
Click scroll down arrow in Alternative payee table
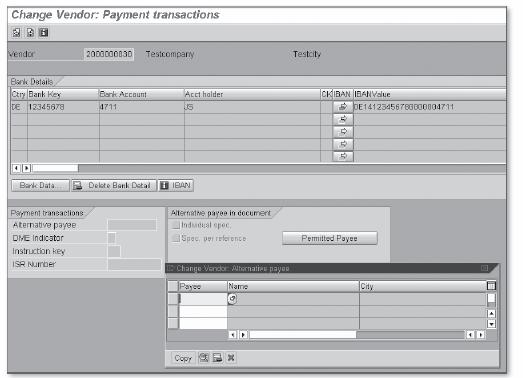pos(491,324)
